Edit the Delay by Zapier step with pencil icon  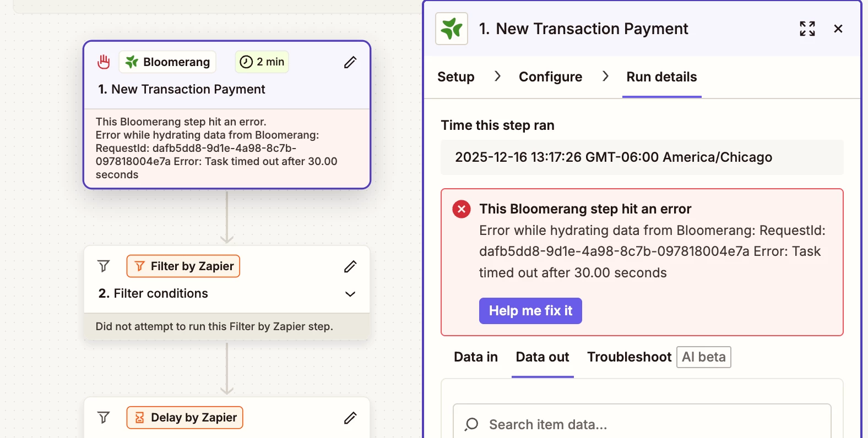(350, 418)
